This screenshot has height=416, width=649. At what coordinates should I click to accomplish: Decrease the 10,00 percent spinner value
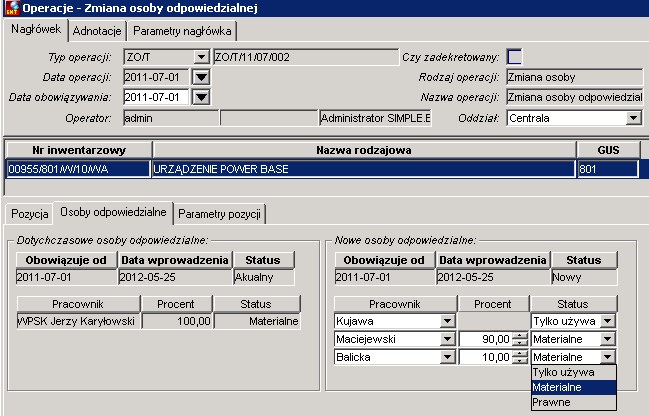(x=520, y=361)
